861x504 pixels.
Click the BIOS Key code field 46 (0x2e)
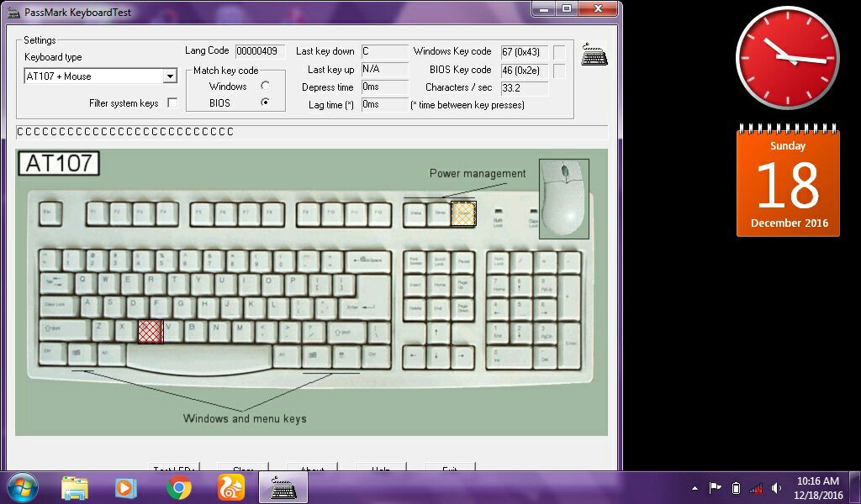pos(525,71)
